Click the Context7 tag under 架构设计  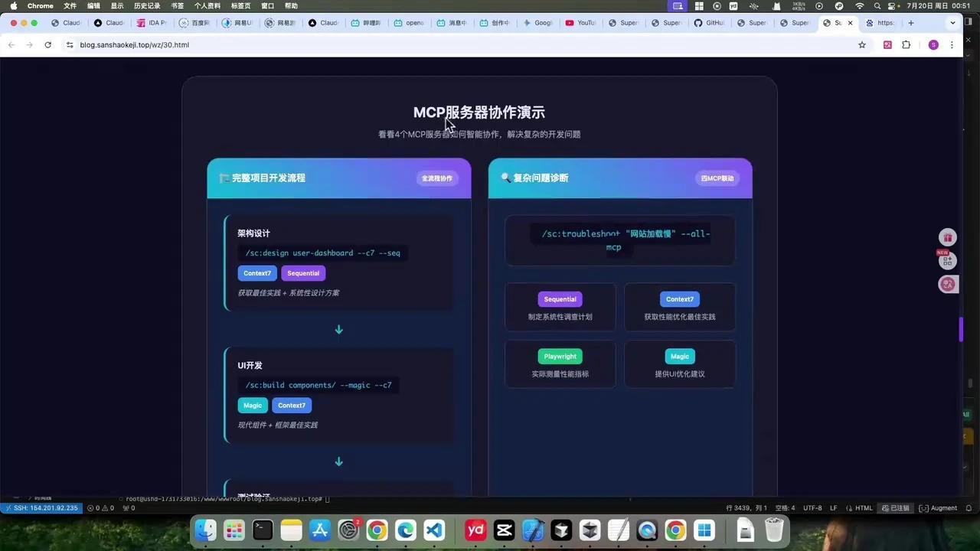pyautogui.click(x=257, y=273)
